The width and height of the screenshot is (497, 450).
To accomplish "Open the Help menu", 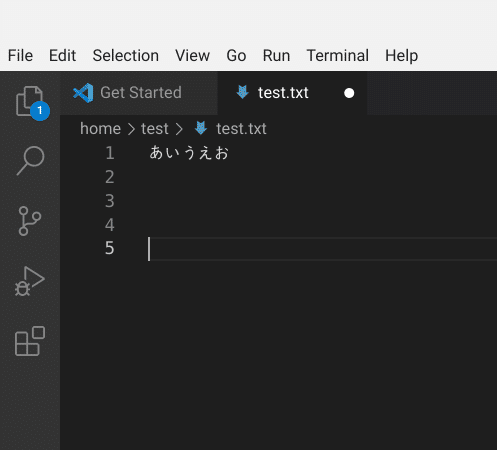I will pos(401,55).
